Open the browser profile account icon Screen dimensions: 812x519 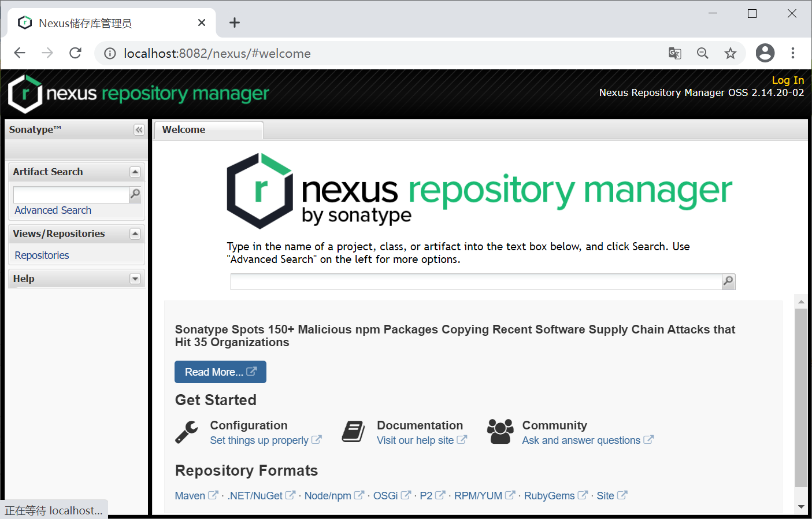[765, 53]
